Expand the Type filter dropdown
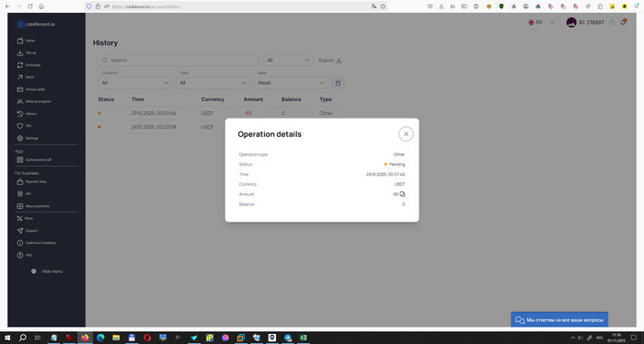644x344 pixels. 213,83
